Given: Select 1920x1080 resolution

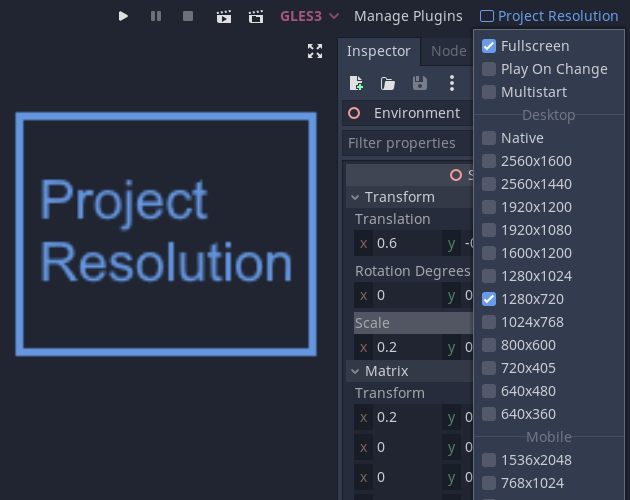Looking at the screenshot, I should pyautogui.click(x=489, y=230).
